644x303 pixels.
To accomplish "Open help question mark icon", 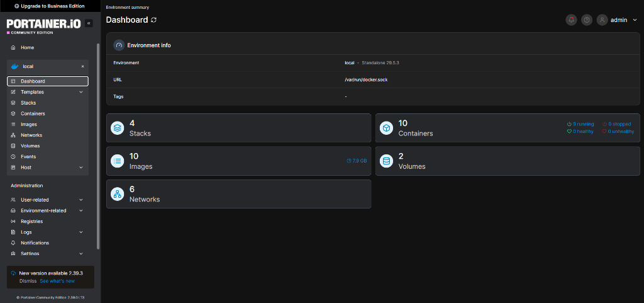I will point(587,20).
